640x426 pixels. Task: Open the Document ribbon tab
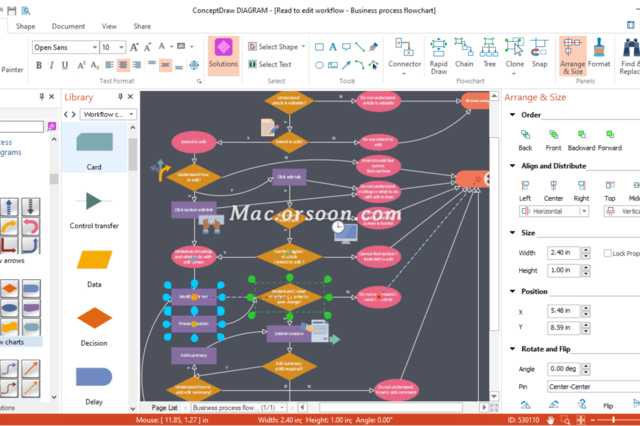point(68,26)
